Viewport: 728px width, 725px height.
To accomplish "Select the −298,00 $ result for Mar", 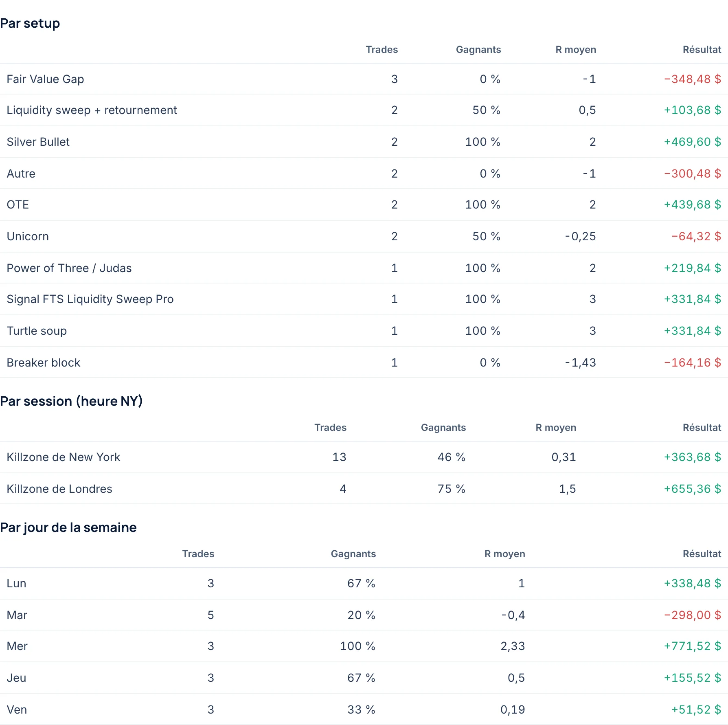I will (693, 615).
